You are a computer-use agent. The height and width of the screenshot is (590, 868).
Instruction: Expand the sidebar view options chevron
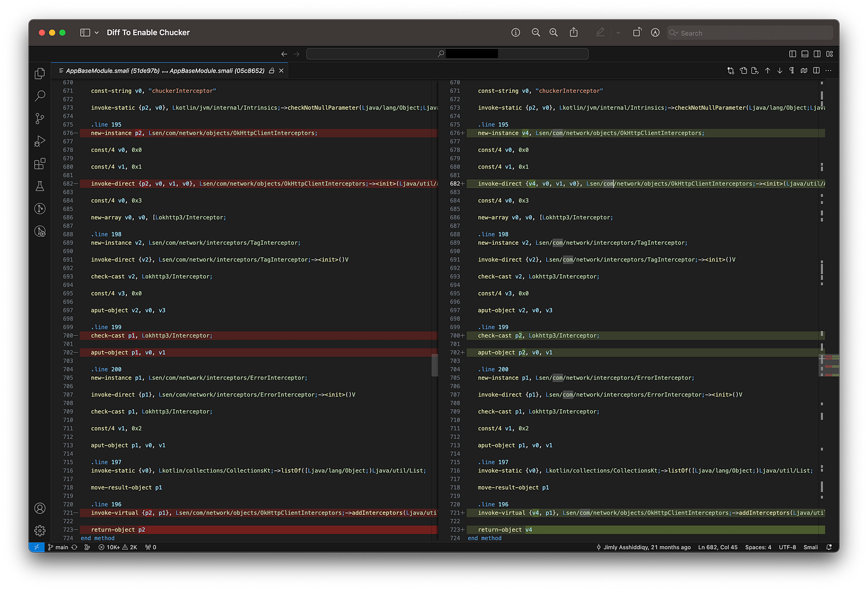(97, 33)
